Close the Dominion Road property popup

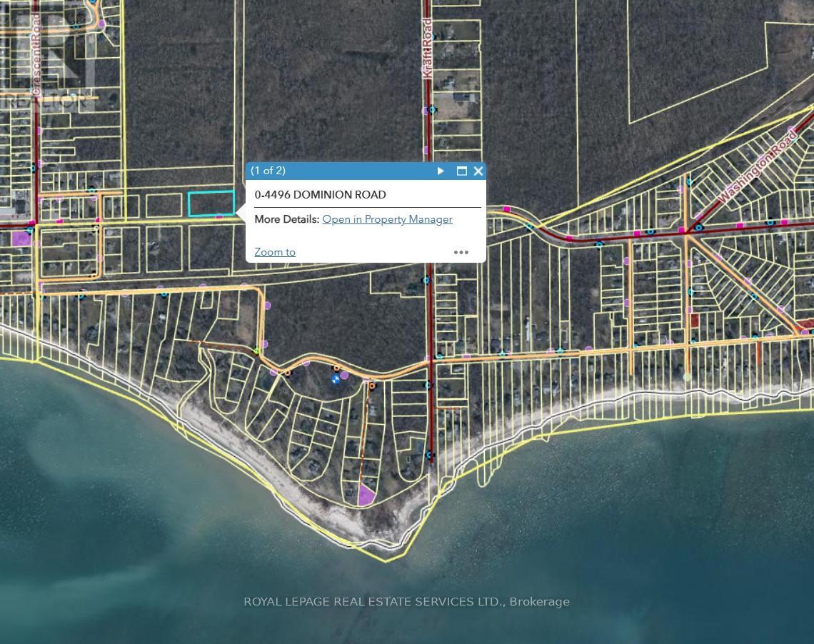click(478, 171)
